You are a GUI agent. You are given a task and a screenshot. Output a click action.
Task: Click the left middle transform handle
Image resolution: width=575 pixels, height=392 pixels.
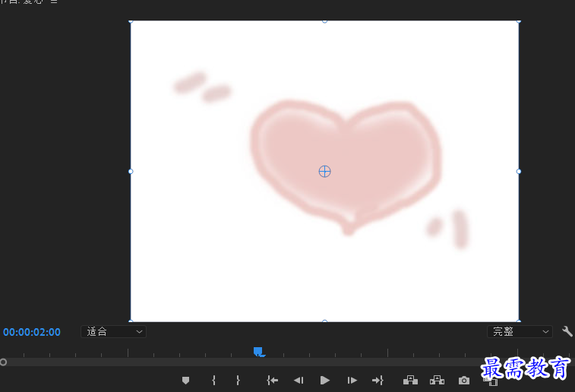coord(131,171)
